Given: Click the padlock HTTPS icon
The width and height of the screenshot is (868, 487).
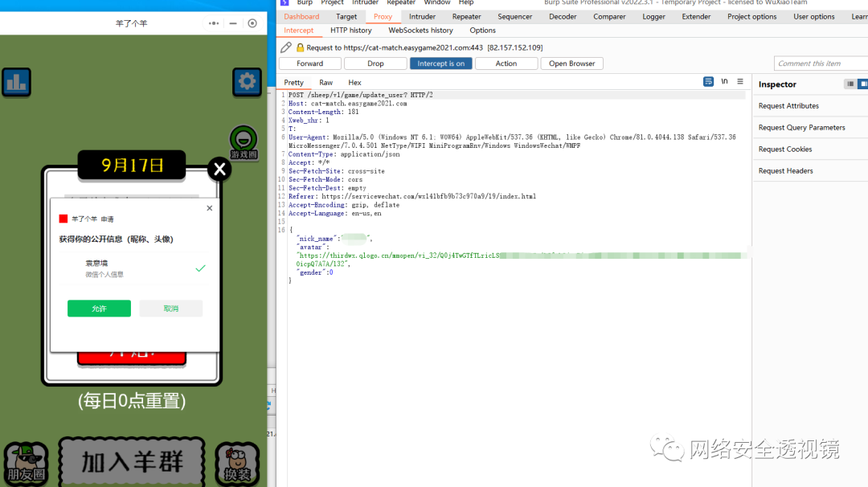Looking at the screenshot, I should pos(300,47).
